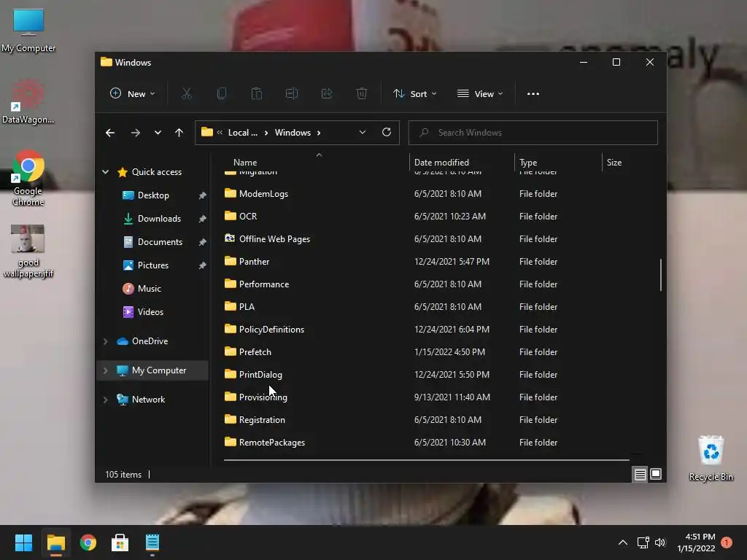Viewport: 747px width, 560px height.
Task: Sort by the Type column header
Action: click(528, 163)
